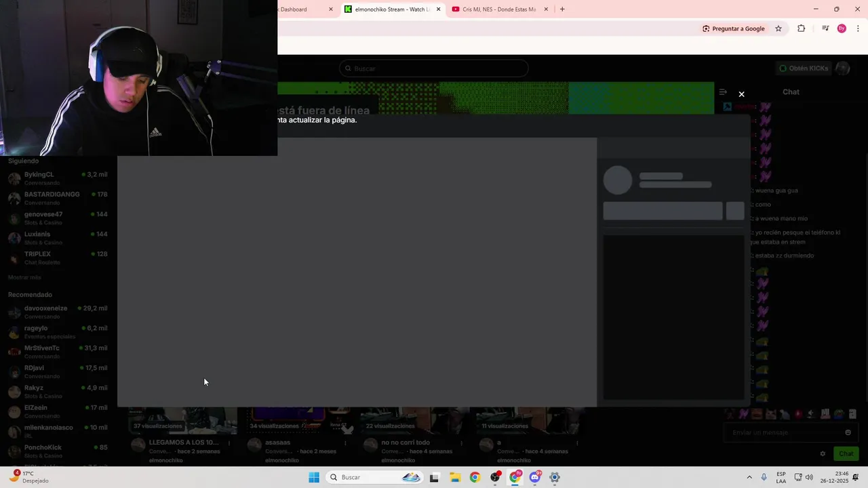Open Settings gear taskbar icon
Viewport: 868px width, 488px height.
click(x=555, y=477)
